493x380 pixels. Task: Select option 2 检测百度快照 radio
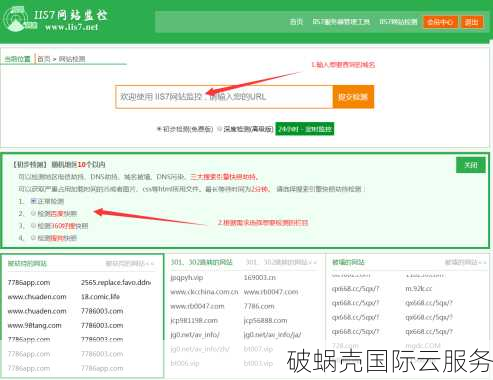point(33,213)
